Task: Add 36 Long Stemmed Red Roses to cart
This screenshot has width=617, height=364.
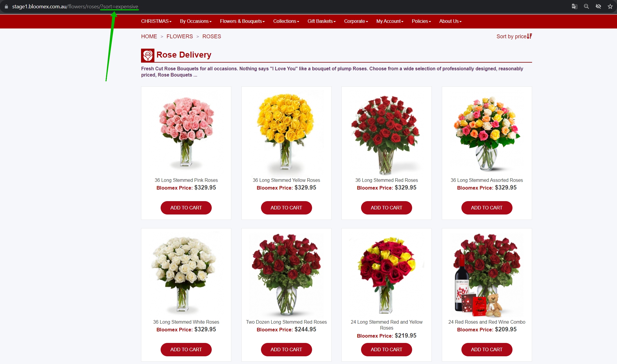Action: 387,208
